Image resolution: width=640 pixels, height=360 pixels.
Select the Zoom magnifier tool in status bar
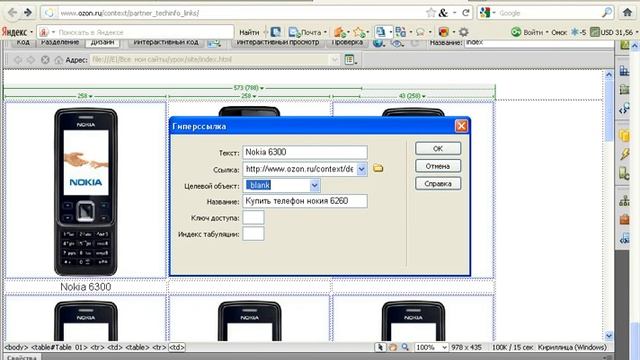pyautogui.click(x=405, y=347)
